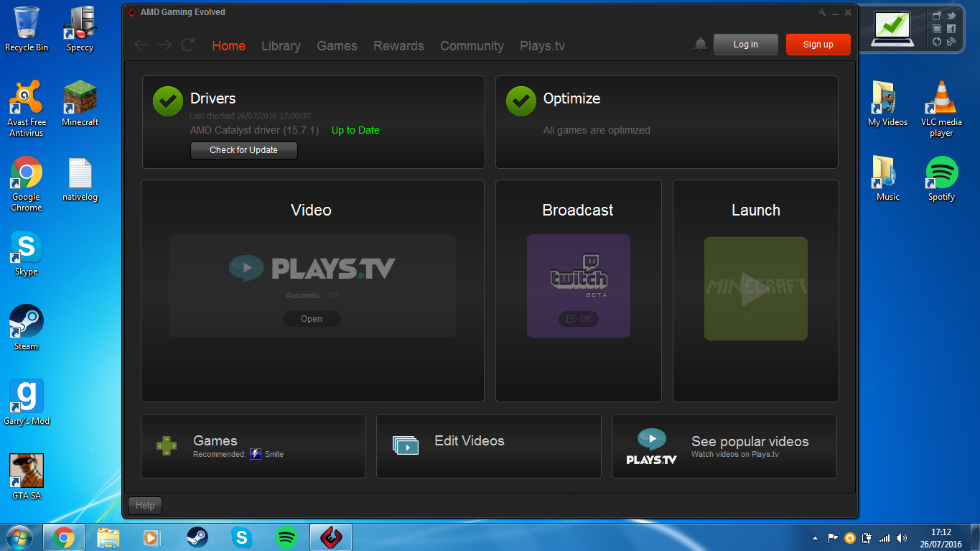Open the settings wrench in the title bar
The image size is (980, 551).
click(x=823, y=13)
